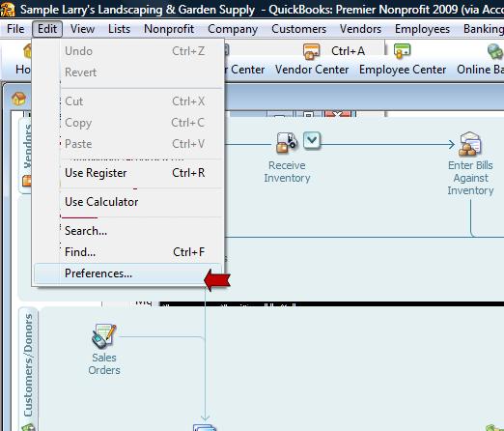Click the Receive Inventory truck icon

coord(287,142)
